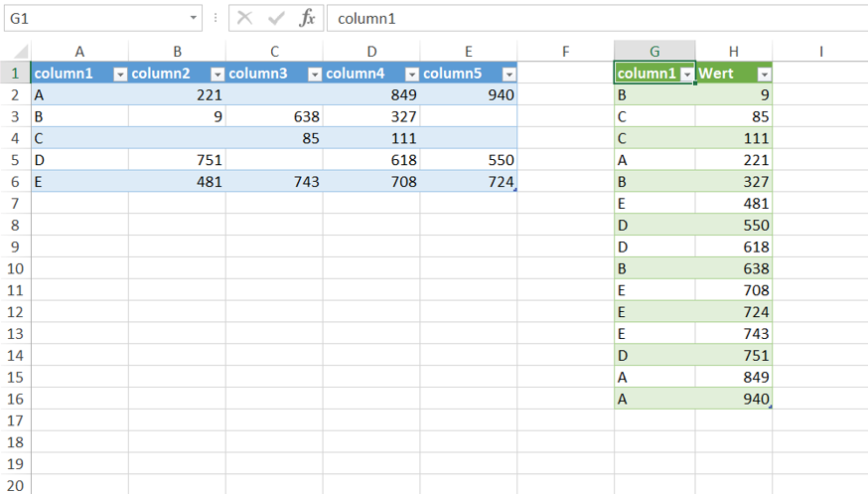
Task: Select row 7 header
Action: tap(16, 203)
